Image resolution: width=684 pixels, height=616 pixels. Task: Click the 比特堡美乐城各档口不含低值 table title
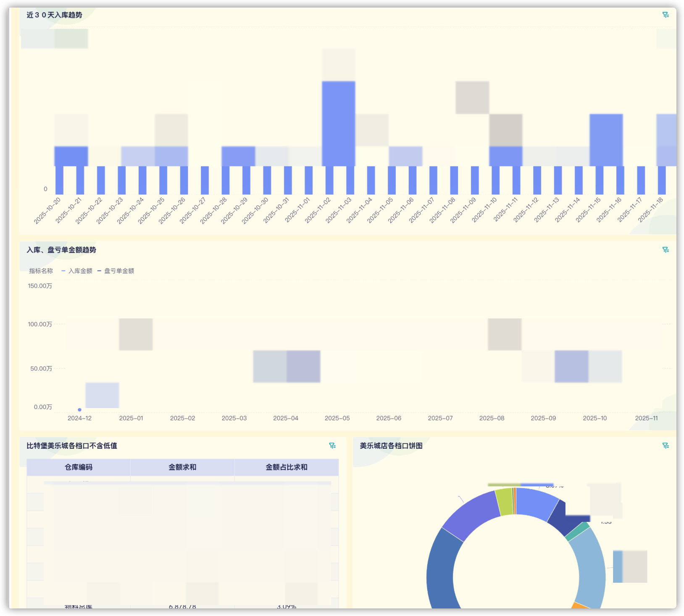coord(72,446)
